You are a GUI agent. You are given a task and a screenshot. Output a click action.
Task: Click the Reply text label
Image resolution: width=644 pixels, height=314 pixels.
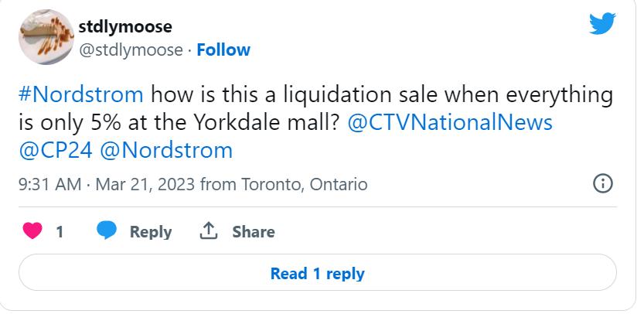coord(150,231)
